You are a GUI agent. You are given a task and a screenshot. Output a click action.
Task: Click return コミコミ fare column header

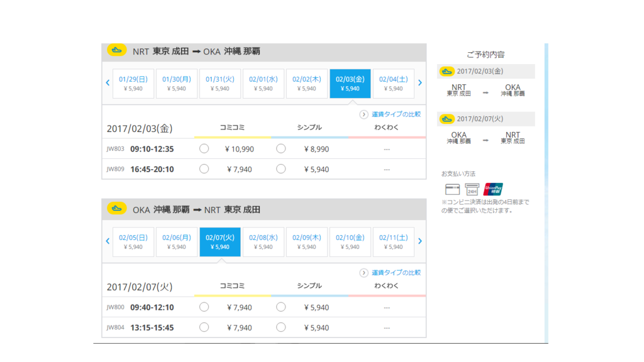[x=233, y=286]
